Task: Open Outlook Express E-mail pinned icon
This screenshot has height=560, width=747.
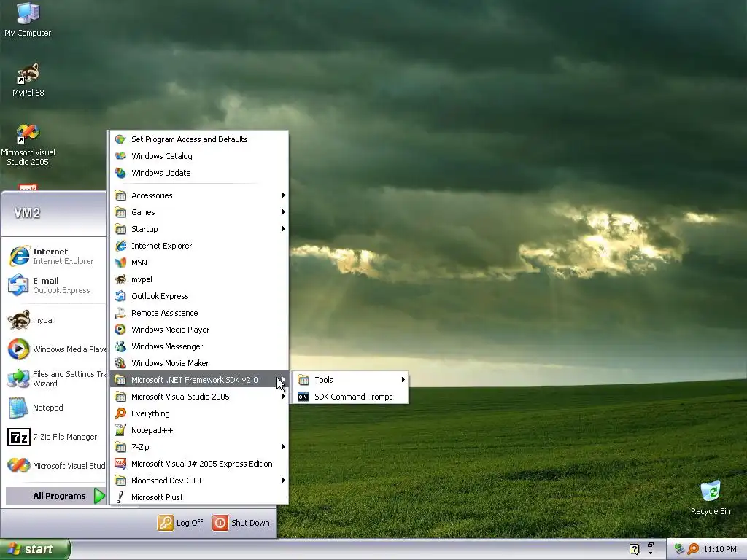Action: [18, 285]
